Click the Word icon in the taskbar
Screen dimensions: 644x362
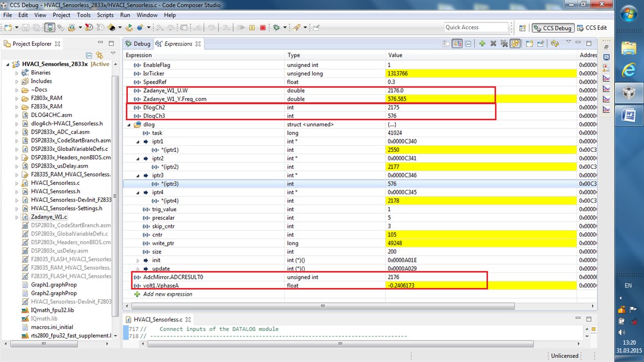pos(628,114)
